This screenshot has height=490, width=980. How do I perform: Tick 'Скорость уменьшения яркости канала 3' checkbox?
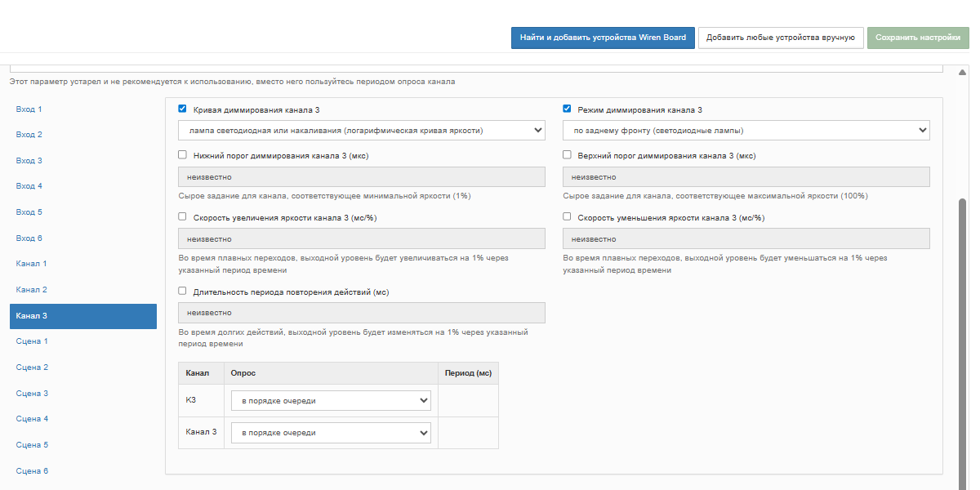[568, 217]
